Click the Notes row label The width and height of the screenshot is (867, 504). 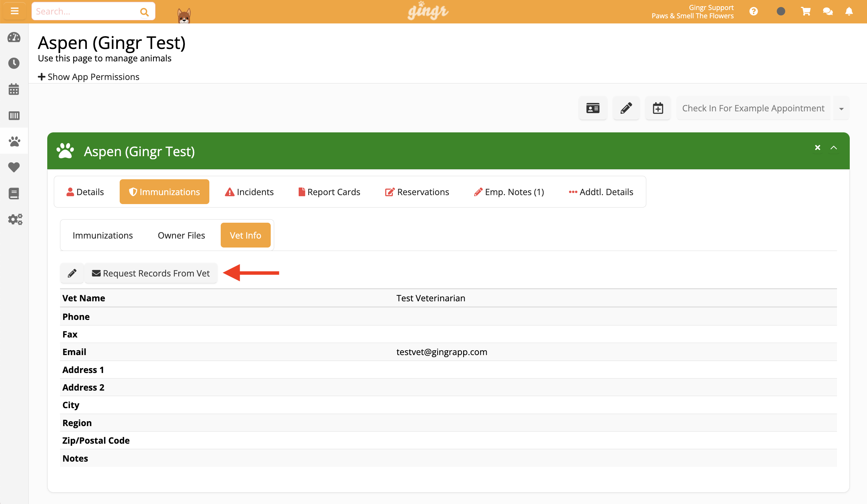75,458
